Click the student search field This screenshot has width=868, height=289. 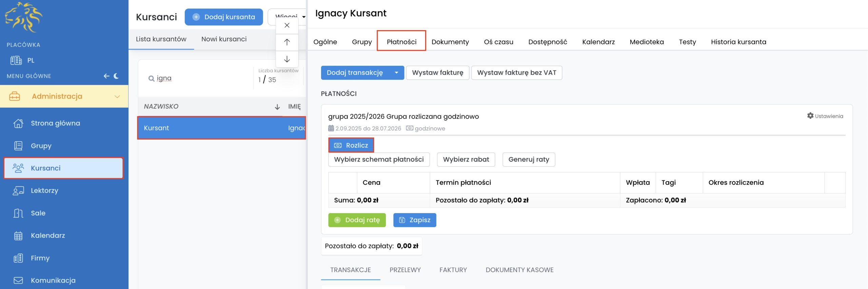click(x=200, y=79)
